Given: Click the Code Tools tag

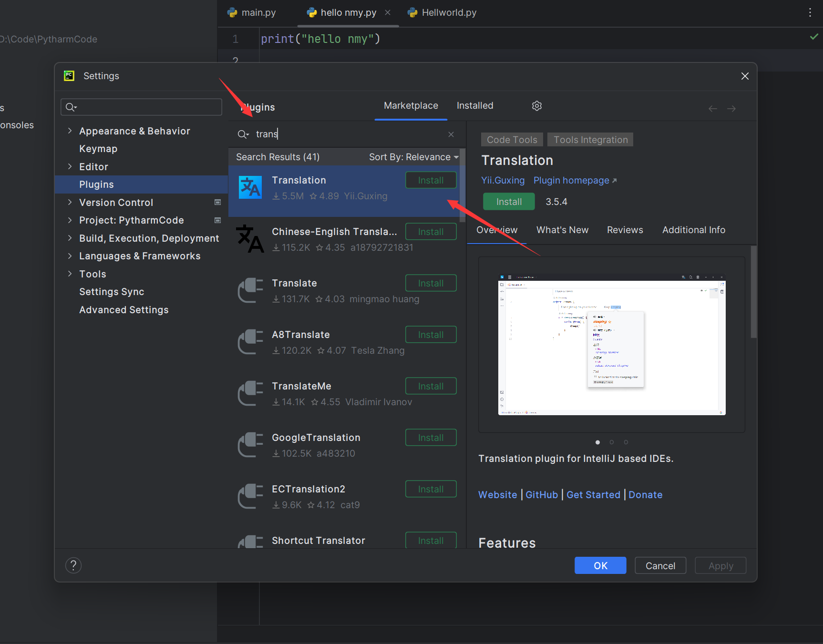Looking at the screenshot, I should [x=512, y=140].
